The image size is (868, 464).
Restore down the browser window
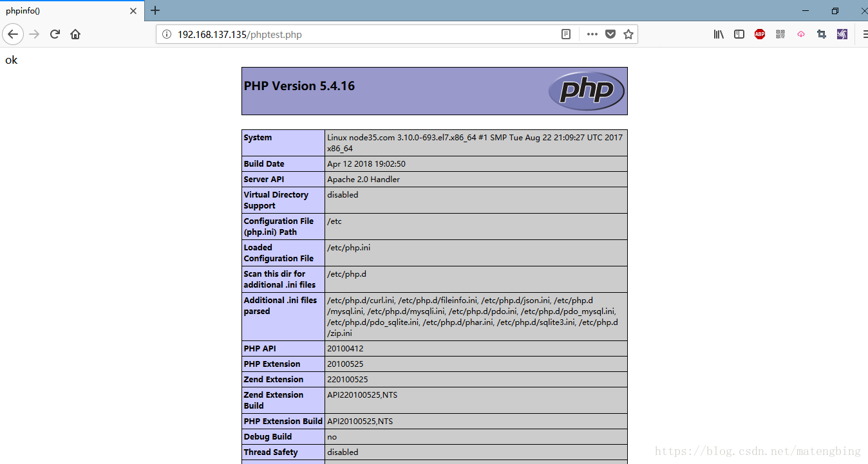(835, 10)
